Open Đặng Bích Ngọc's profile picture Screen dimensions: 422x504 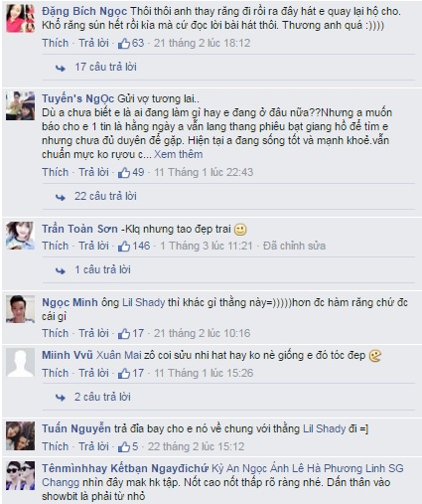[20, 19]
